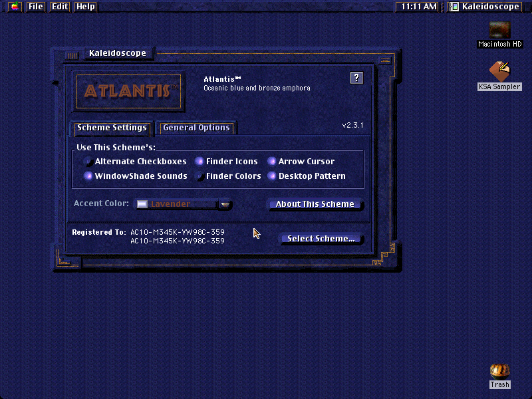Click the first registration code line
Viewport: 532px width, 399px height.
178,232
